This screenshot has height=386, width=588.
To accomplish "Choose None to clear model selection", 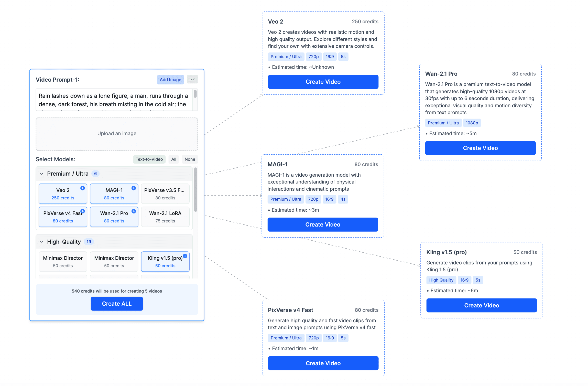I will pos(190,159).
